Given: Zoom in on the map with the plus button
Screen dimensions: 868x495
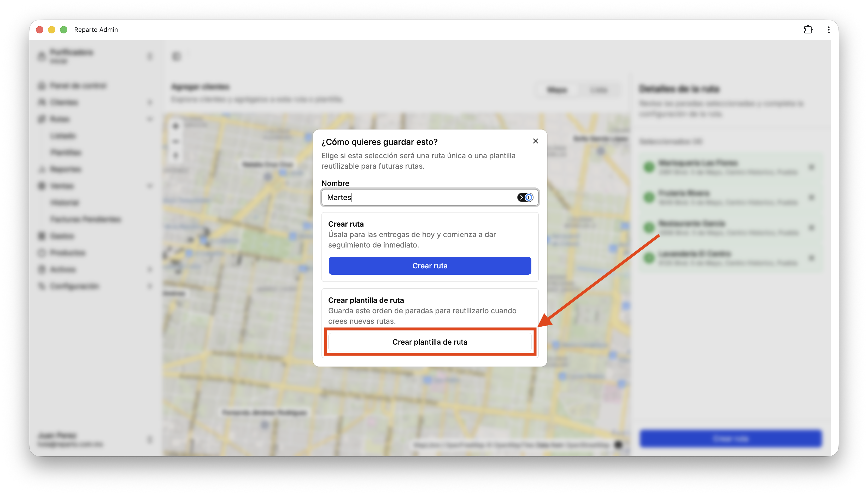Looking at the screenshot, I should pyautogui.click(x=175, y=126).
